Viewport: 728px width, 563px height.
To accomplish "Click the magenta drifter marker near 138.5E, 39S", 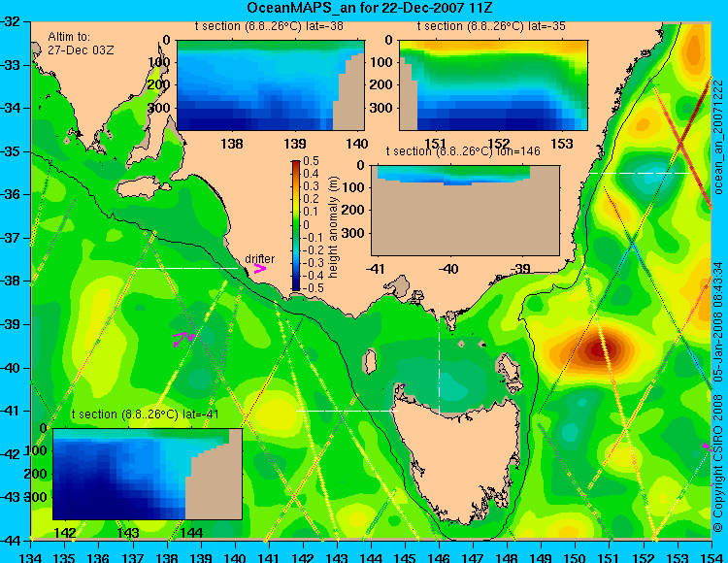I will [183, 339].
